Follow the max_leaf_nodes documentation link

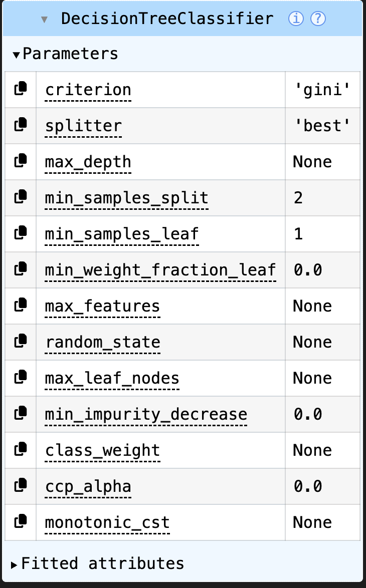tap(112, 379)
